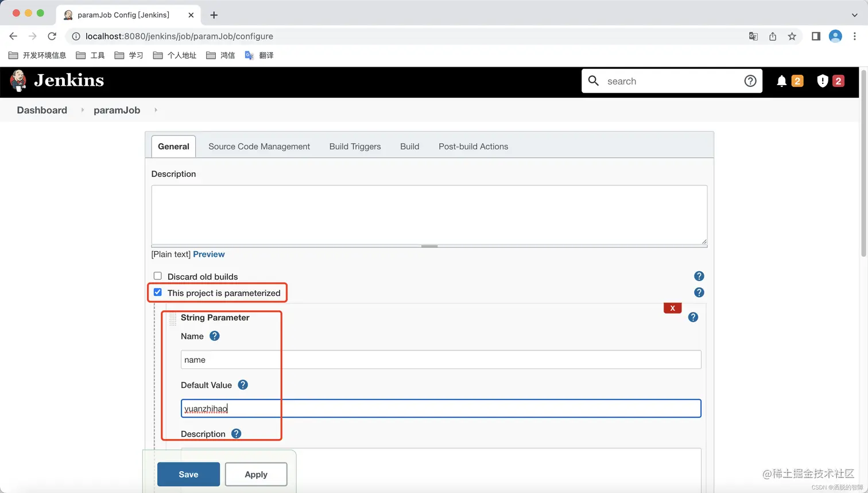Click the help icon beside Name

[x=214, y=336]
